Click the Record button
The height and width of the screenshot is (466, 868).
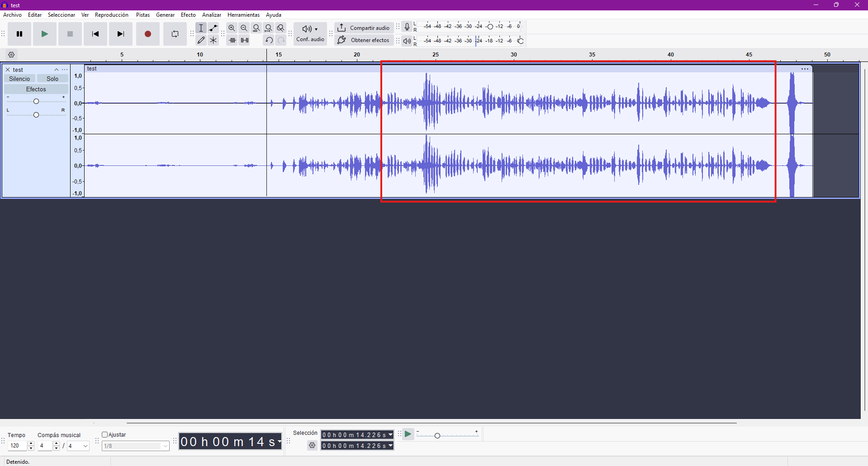click(147, 34)
